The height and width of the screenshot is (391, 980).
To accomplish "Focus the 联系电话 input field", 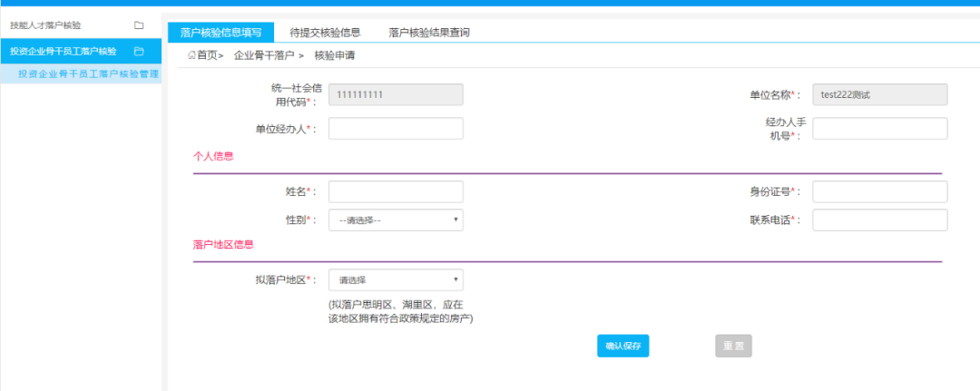I will click(x=880, y=220).
